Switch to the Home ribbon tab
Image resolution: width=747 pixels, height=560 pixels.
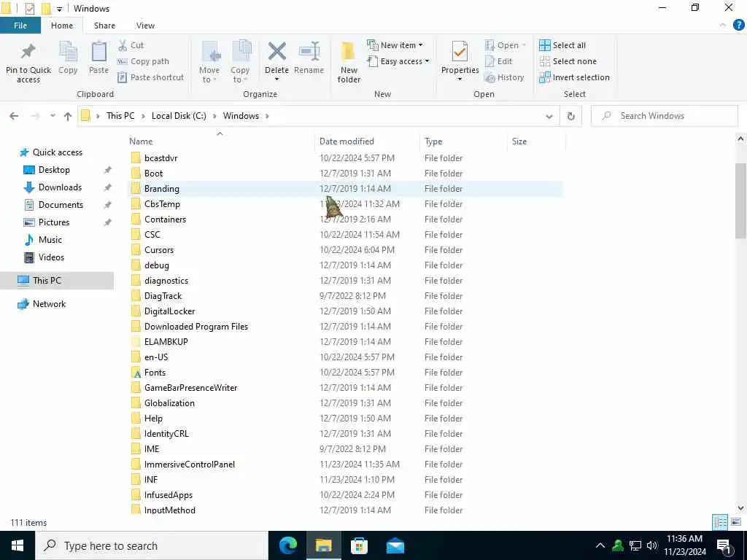62,26
